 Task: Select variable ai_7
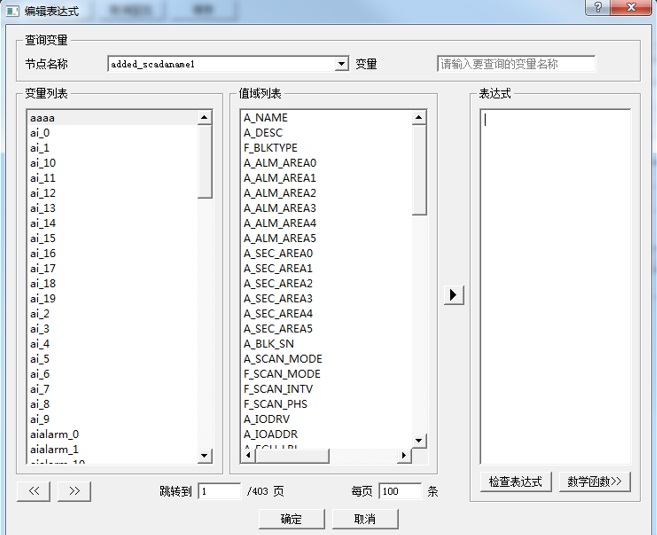point(112,389)
